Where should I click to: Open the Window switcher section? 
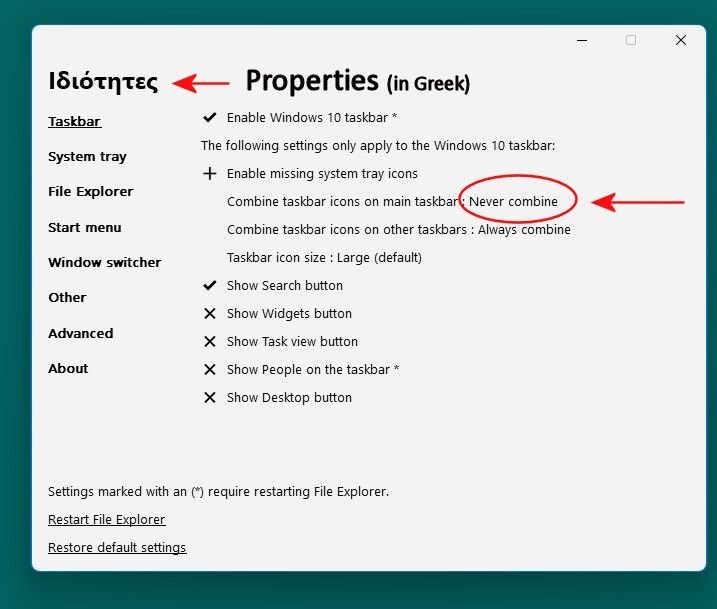[105, 262]
